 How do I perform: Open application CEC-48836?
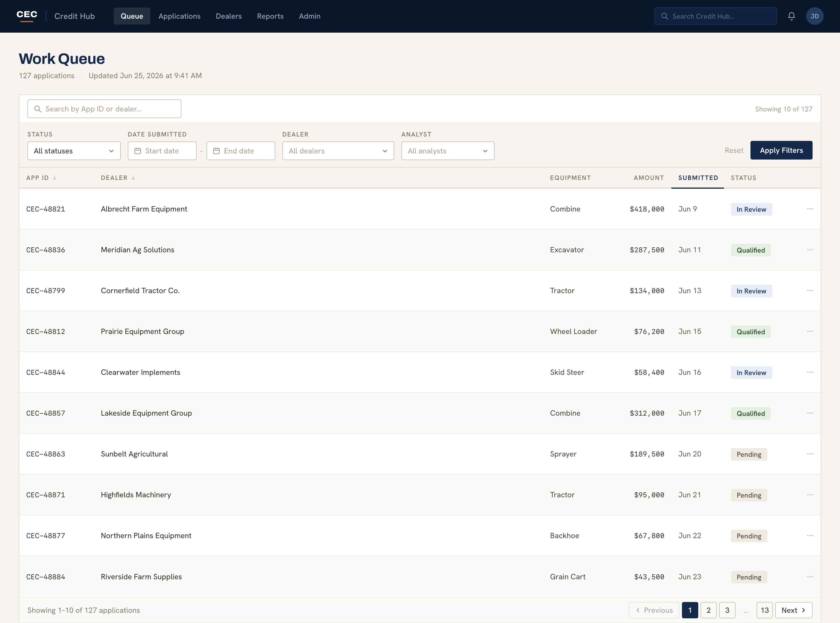45,250
